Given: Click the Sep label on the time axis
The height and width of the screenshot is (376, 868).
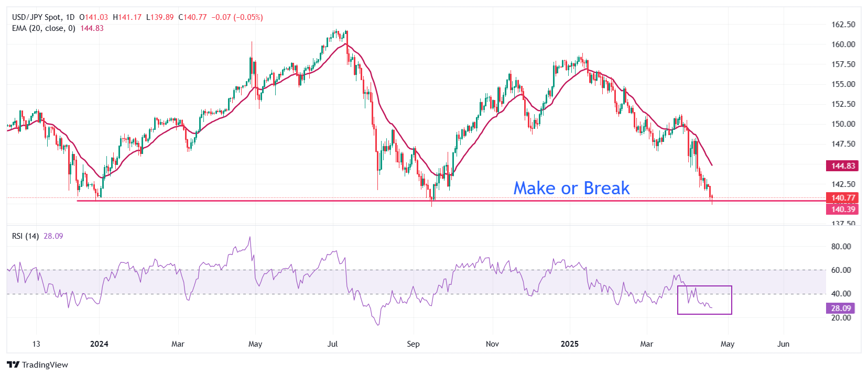Looking at the screenshot, I should (x=413, y=344).
